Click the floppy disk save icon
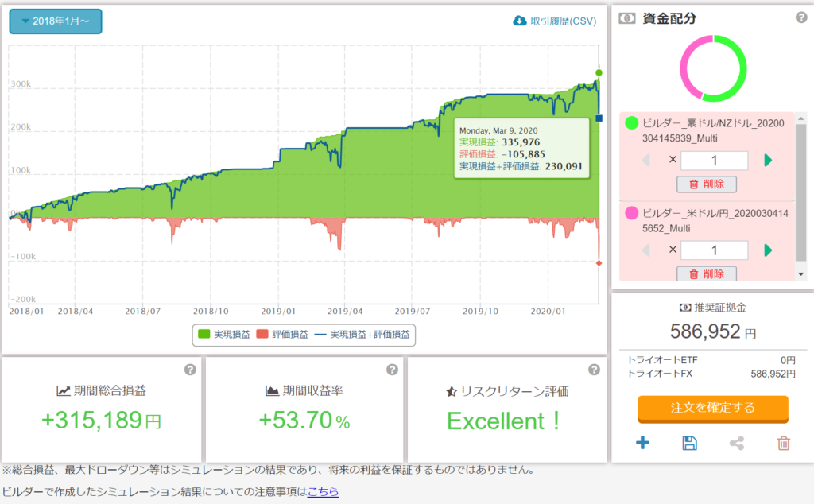Viewport: 814px width, 504px height. tap(689, 443)
